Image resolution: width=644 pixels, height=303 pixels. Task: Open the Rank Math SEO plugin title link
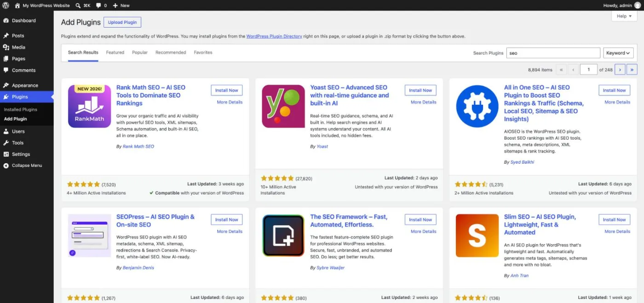(x=151, y=95)
